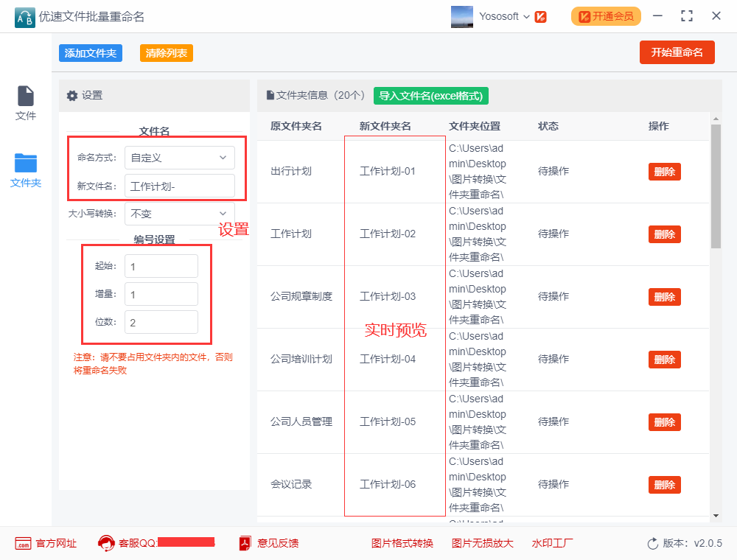
Task: Select the 公司规章制度 folder name cell
Action: [x=301, y=296]
